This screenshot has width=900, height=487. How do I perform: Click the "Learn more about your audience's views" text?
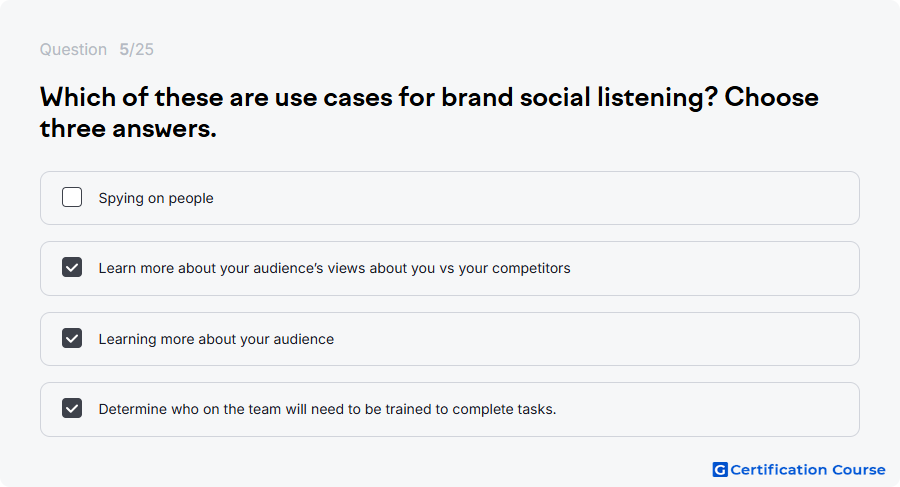335,268
